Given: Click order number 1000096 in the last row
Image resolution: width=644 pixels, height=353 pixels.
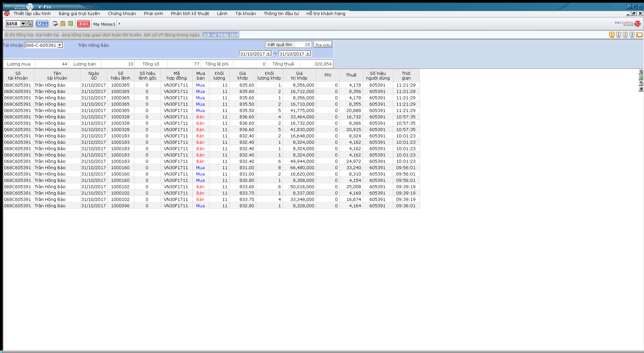Looking at the screenshot, I should 121,206.
